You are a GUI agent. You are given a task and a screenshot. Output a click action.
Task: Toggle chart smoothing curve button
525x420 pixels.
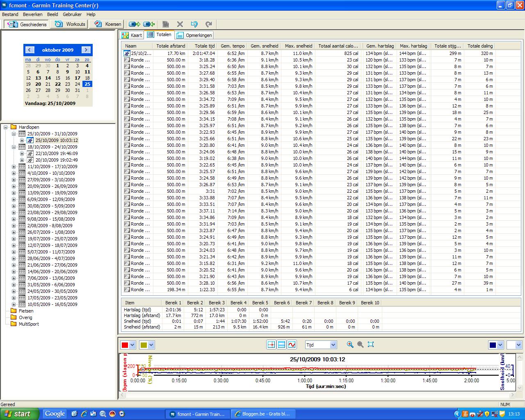[x=292, y=345]
